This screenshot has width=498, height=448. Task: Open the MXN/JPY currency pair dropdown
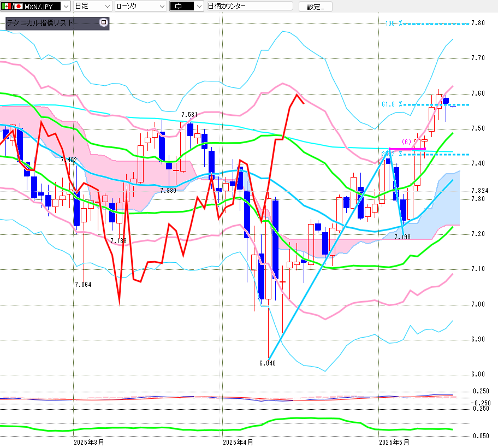coord(35,6)
